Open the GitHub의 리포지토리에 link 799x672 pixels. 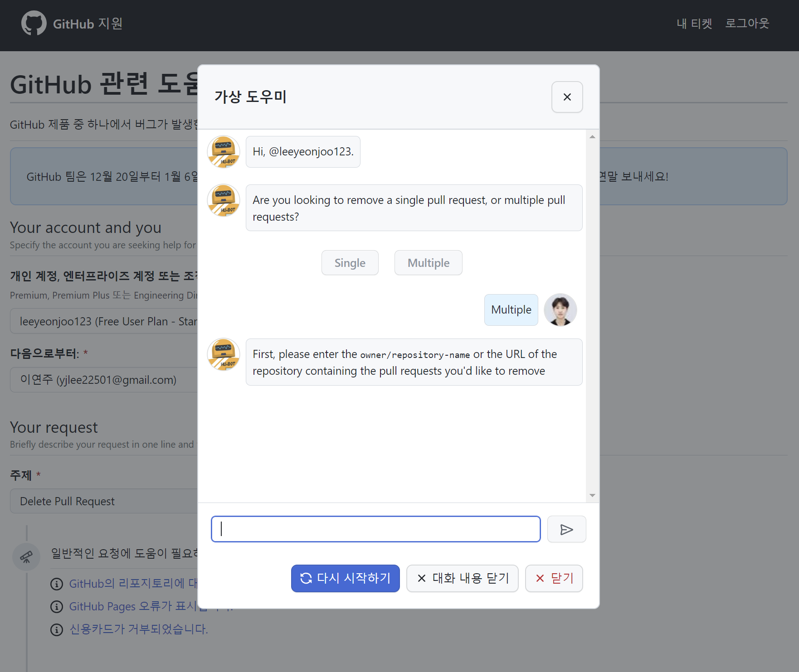point(133,584)
